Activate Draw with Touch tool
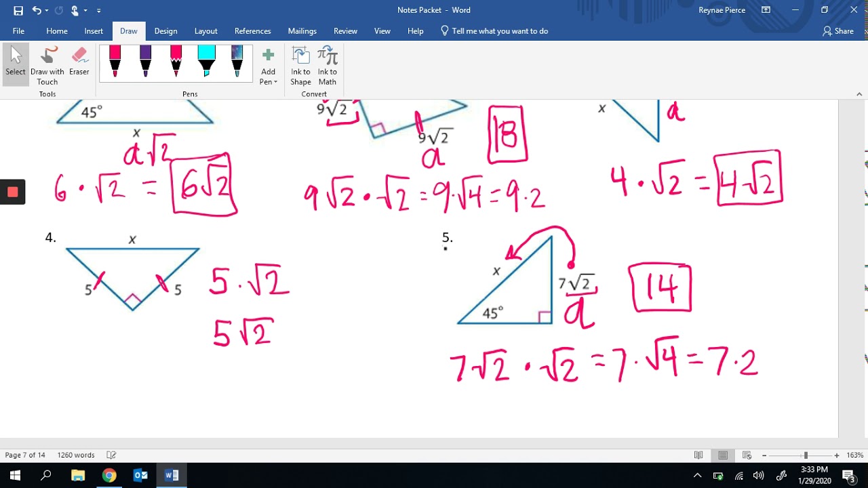Screen dimensions: 868x488 [47, 64]
